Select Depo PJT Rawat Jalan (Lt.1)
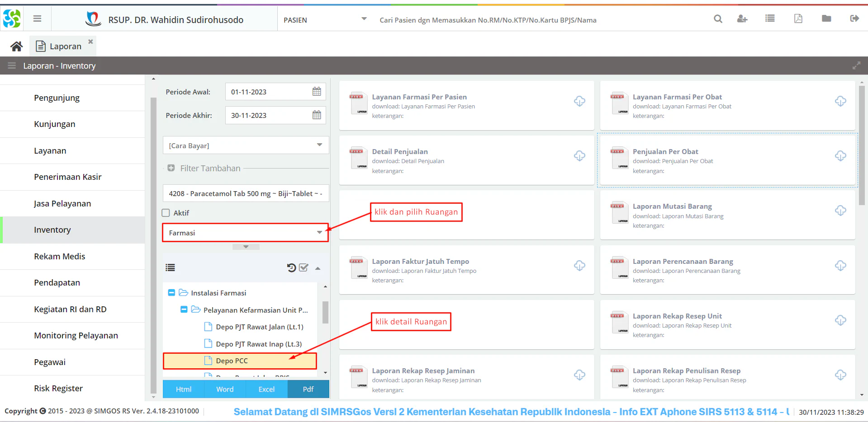Viewport: 868px width, 422px height. (x=259, y=327)
